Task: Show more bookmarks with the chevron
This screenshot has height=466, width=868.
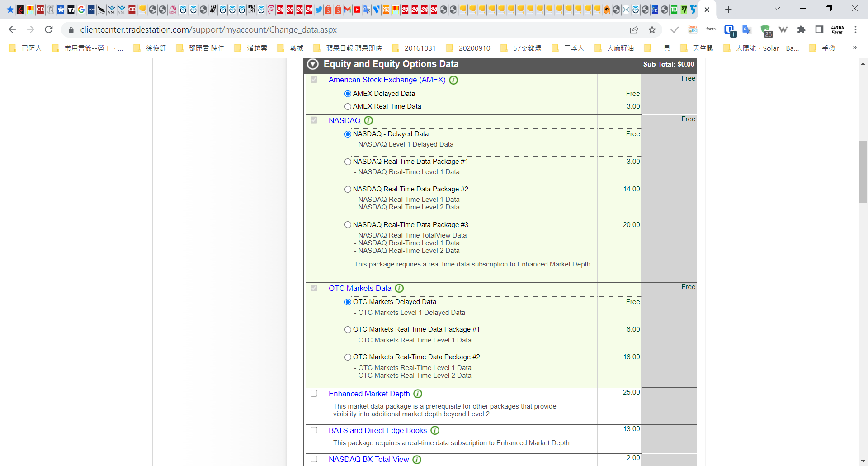Action: [x=854, y=48]
